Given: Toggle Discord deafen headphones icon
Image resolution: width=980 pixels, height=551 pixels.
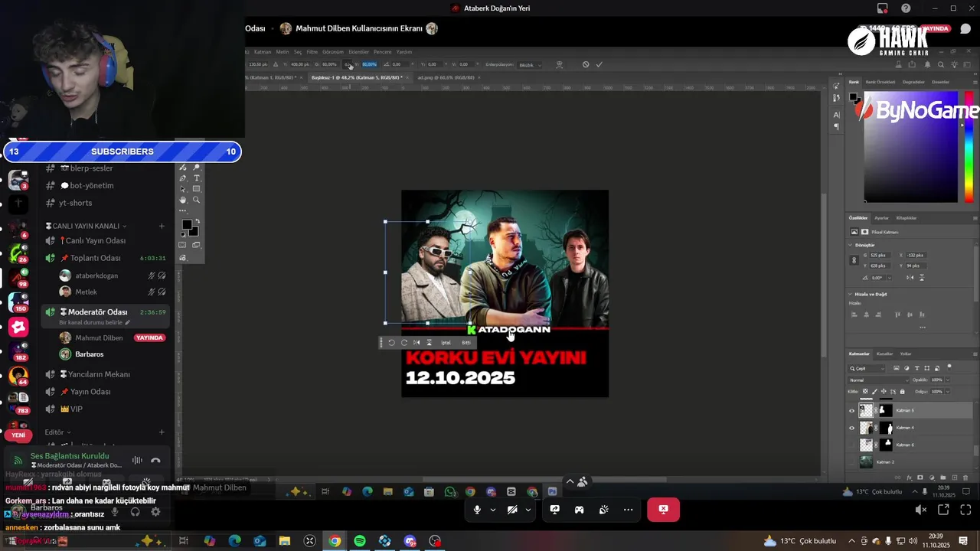Looking at the screenshot, I should coord(136,512).
